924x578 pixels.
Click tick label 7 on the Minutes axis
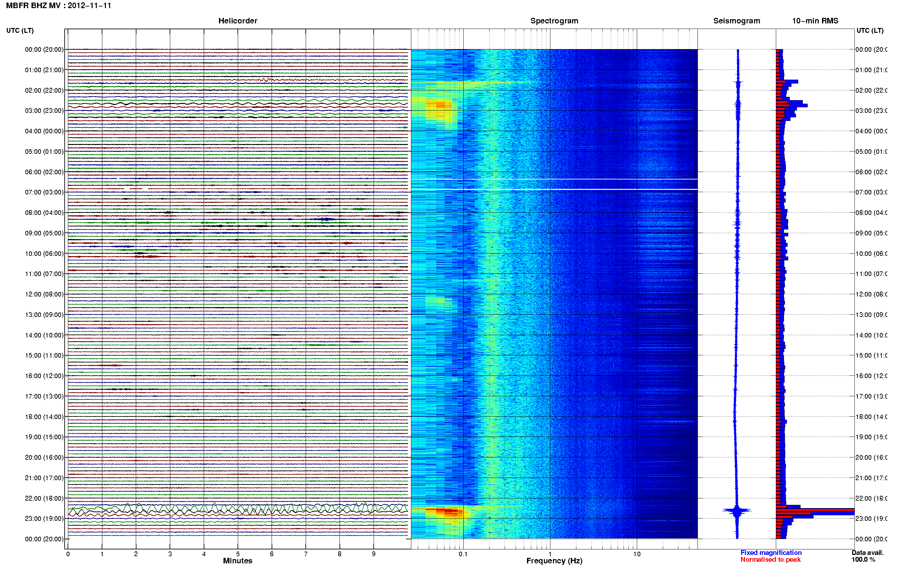(306, 554)
